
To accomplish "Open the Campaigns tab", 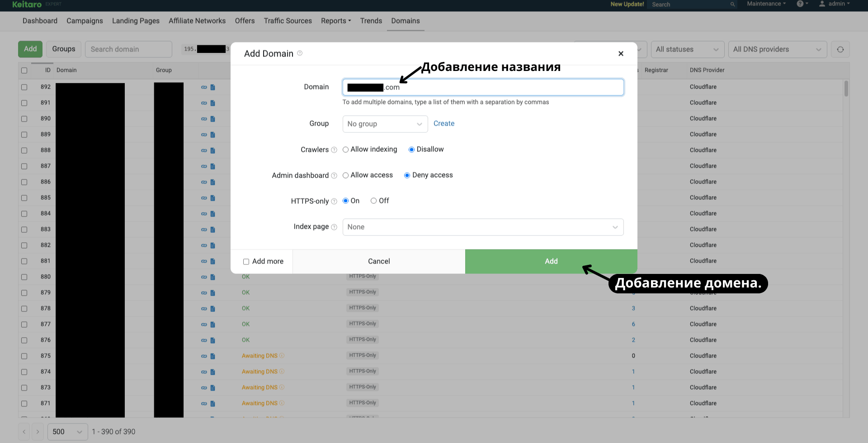I will point(85,21).
